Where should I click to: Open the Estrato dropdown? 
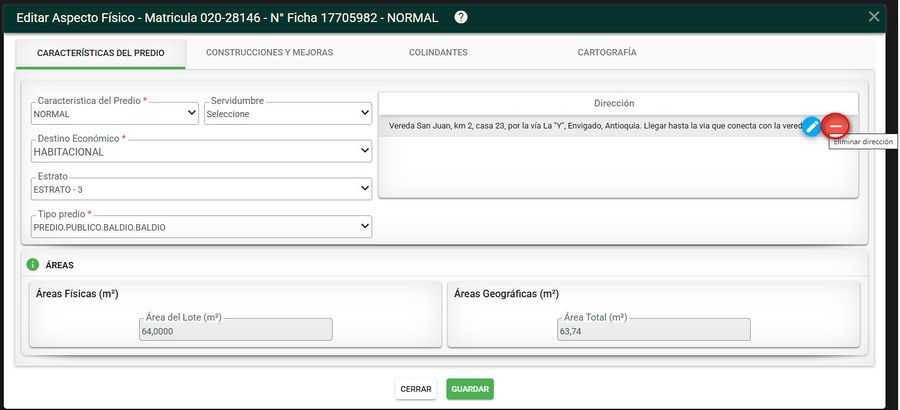click(x=201, y=189)
